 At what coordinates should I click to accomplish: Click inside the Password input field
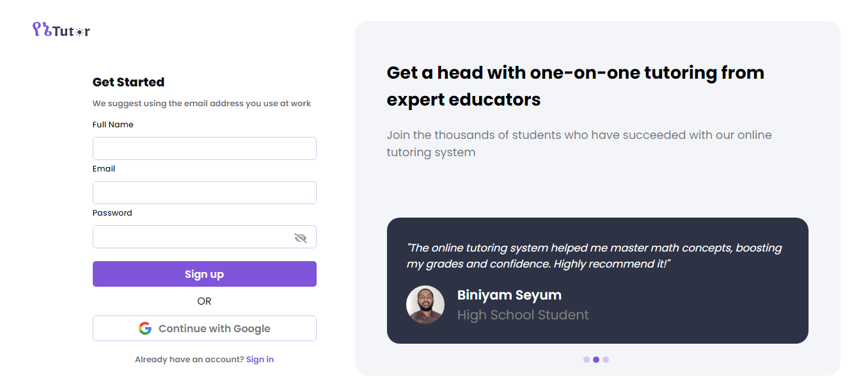pyautogui.click(x=192, y=236)
